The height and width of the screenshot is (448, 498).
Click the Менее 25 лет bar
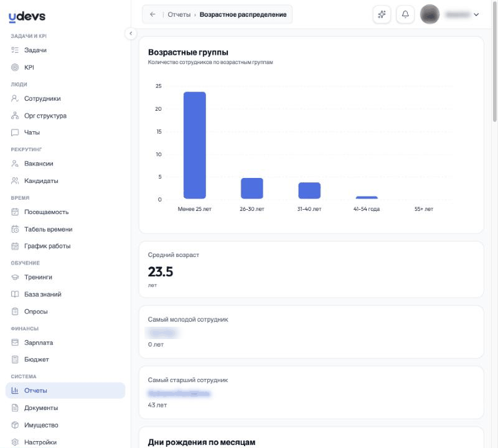(195, 145)
